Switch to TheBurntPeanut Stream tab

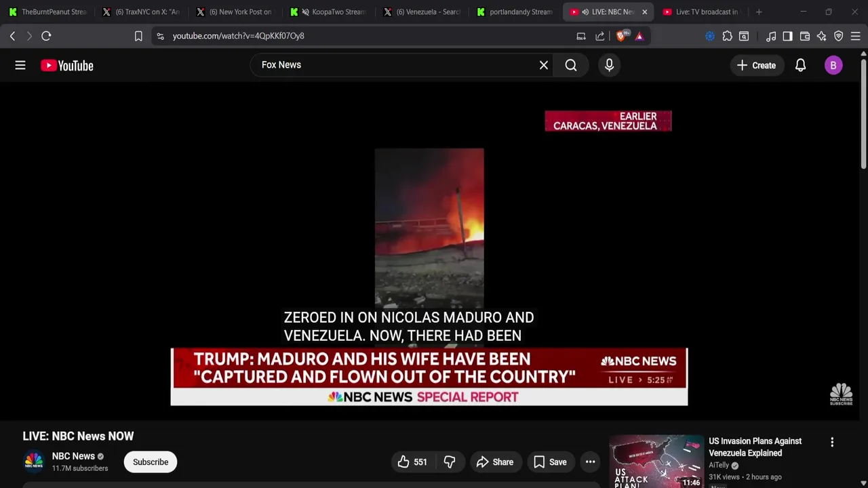tap(47, 12)
